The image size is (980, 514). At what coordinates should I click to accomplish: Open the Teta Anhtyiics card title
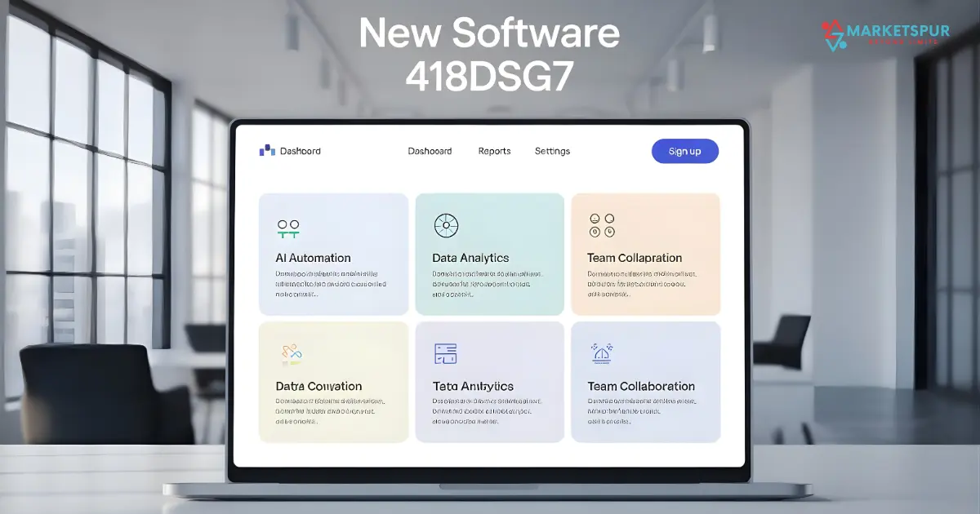point(473,386)
